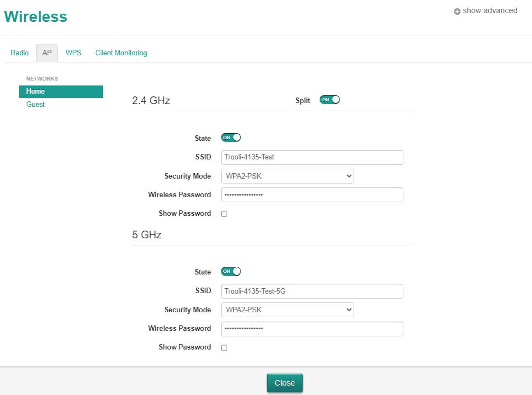
Task: Go to the Client Monitoring tab
Action: (121, 53)
